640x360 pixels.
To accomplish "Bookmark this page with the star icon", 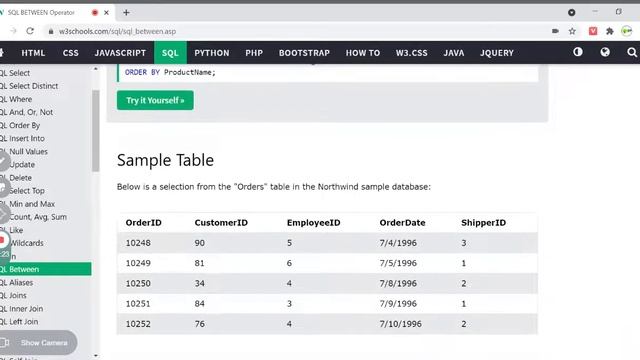I will (572, 31).
